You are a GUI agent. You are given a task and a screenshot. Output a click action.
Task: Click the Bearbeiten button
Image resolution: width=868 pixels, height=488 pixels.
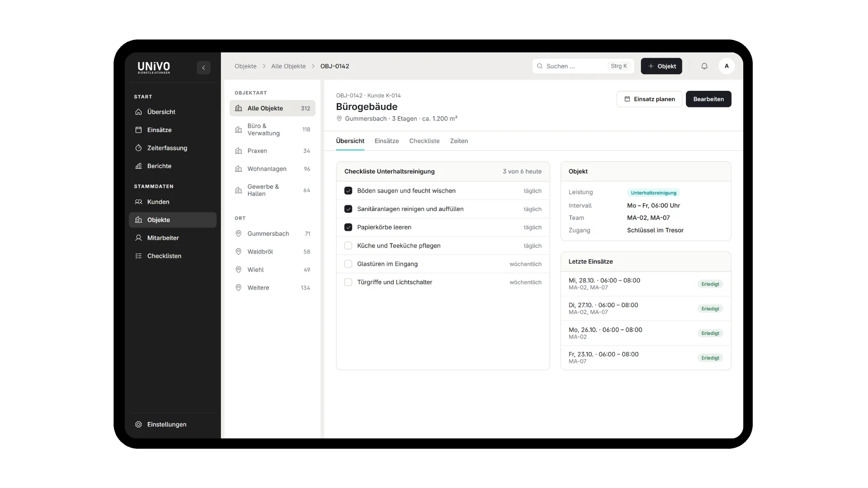click(708, 99)
